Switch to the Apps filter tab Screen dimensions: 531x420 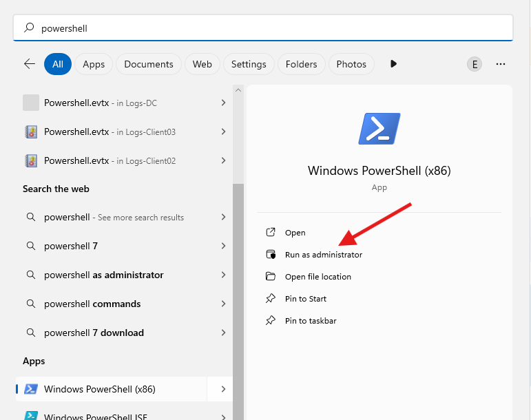tap(94, 64)
